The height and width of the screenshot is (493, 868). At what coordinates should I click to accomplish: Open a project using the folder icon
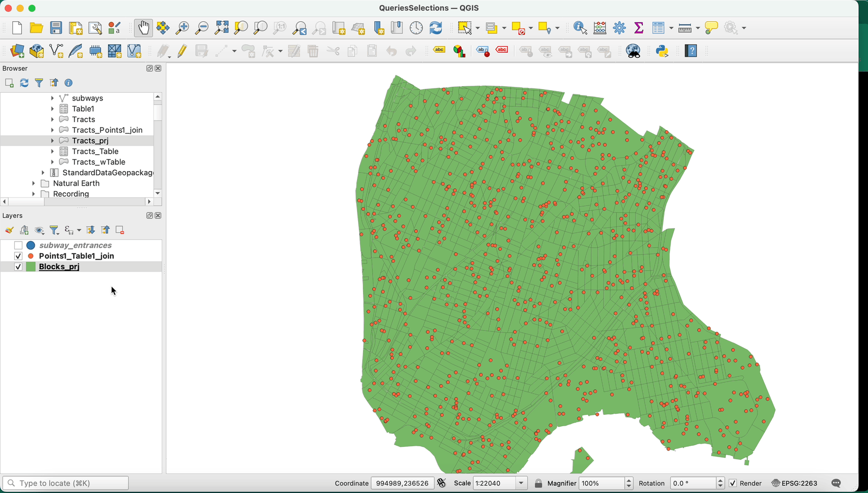(x=36, y=28)
